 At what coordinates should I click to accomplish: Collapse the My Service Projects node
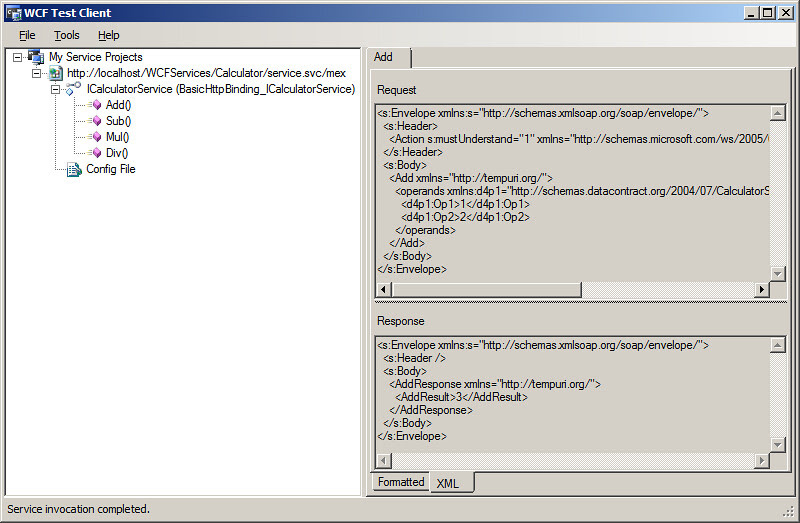tap(17, 57)
